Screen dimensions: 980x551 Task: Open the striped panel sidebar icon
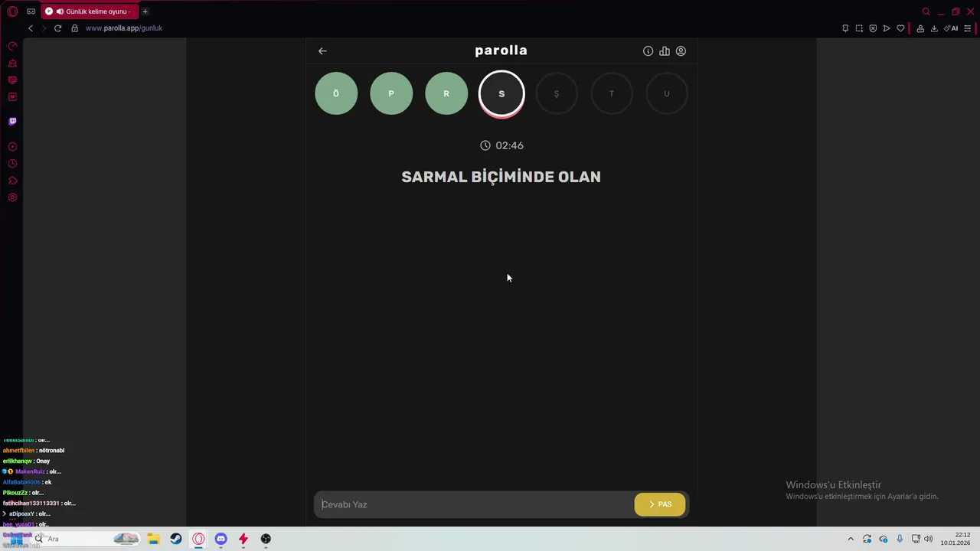click(12, 80)
